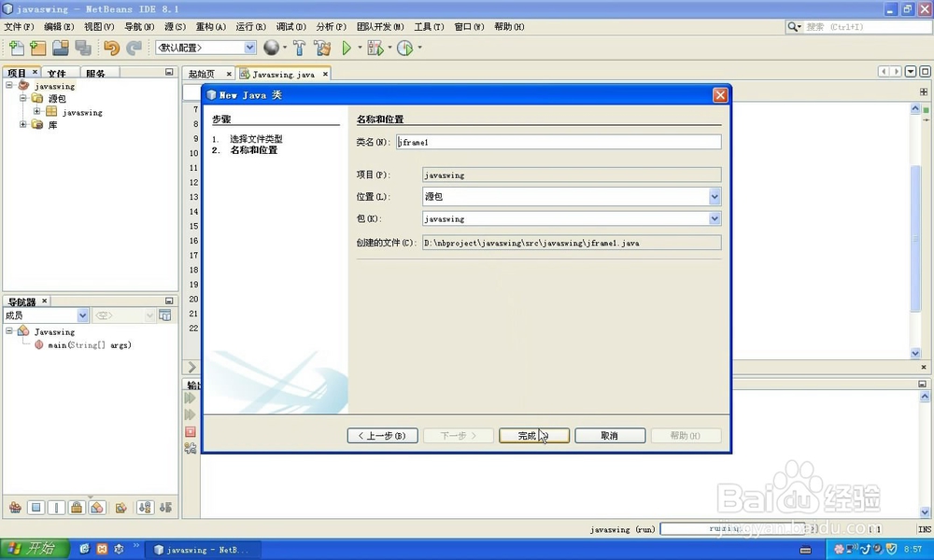The width and height of the screenshot is (934, 560).
Task: Toggle show static members filter in navigator
Action: click(x=56, y=507)
